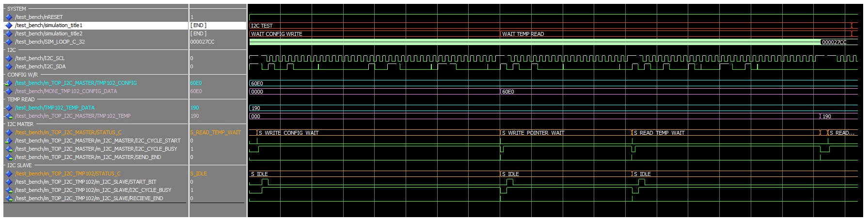This screenshot has width=868, height=221.
Task: Click the icon beside START_BIT signal
Action: coord(9,182)
